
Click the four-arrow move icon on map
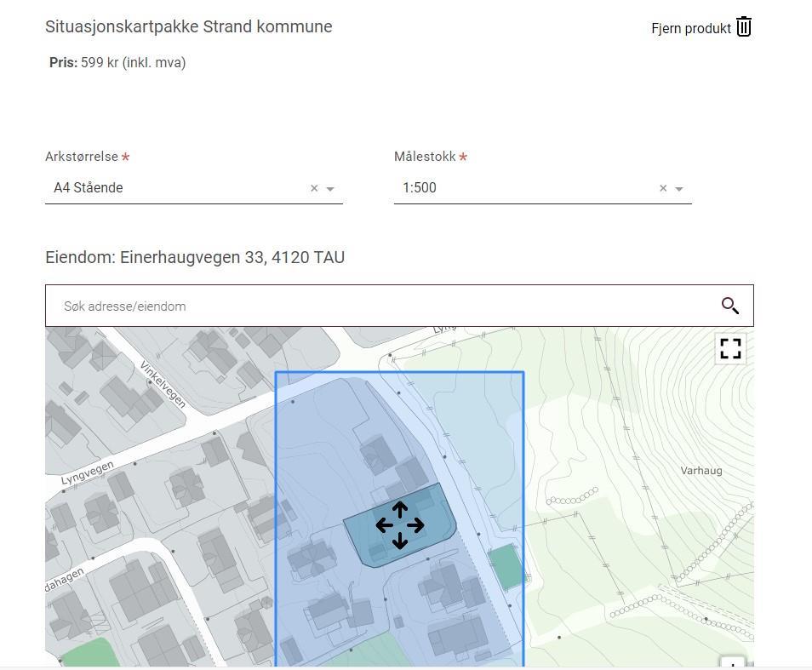coord(400,525)
